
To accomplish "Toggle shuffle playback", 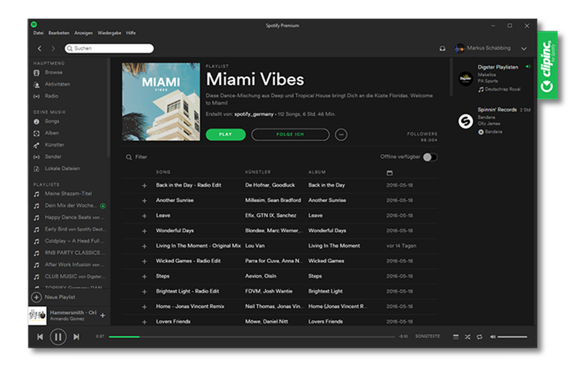I will [468, 337].
